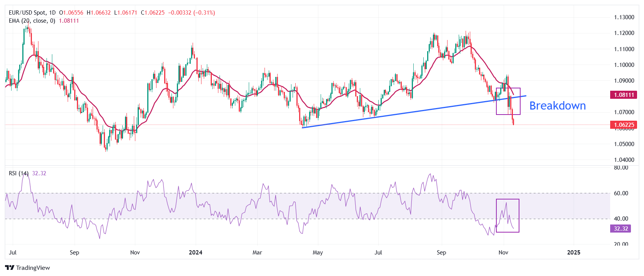Click the TradingView logo icon

[10, 268]
